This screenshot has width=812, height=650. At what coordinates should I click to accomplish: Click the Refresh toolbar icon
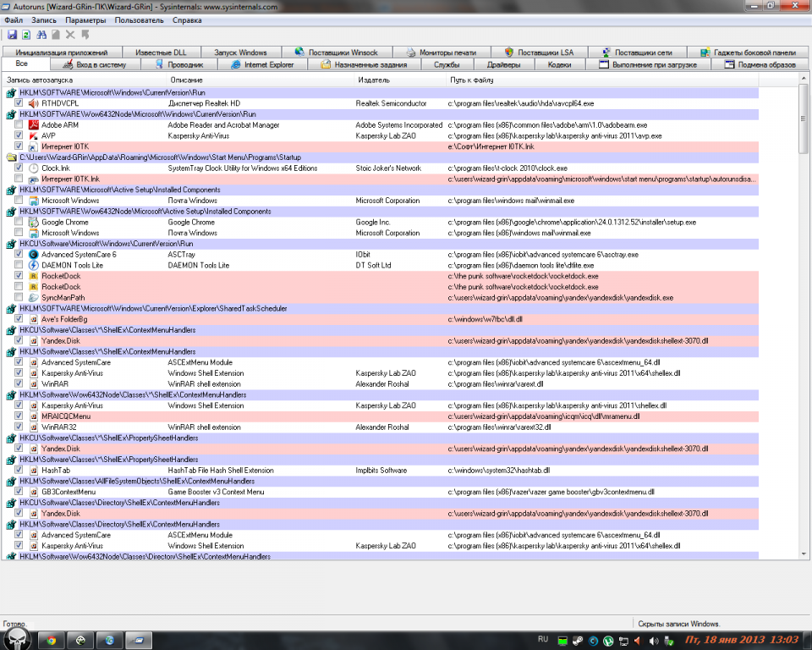click(26, 35)
